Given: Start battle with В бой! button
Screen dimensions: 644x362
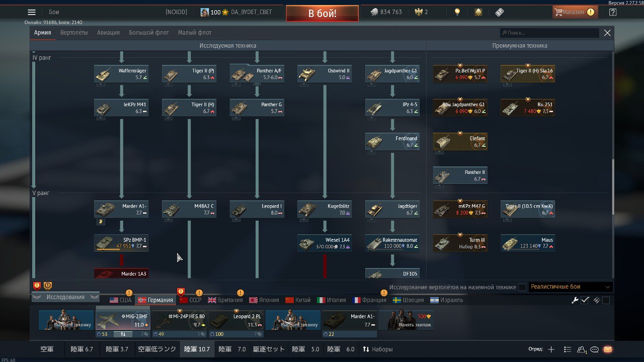Looking at the screenshot, I should coord(323,14).
